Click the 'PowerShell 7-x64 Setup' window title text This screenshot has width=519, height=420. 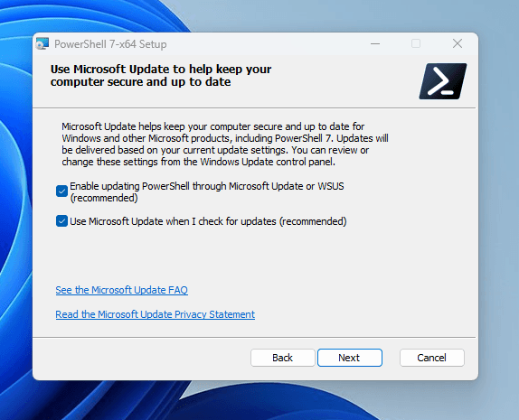[x=110, y=44]
